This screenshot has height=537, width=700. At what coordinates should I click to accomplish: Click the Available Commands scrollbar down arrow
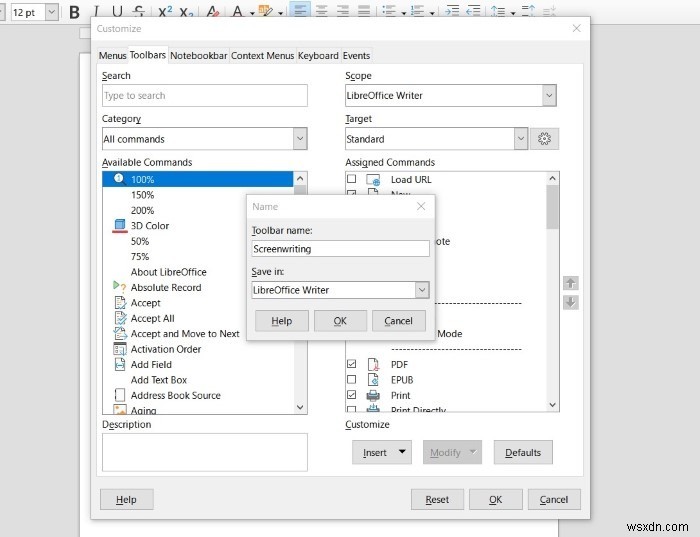click(300, 407)
